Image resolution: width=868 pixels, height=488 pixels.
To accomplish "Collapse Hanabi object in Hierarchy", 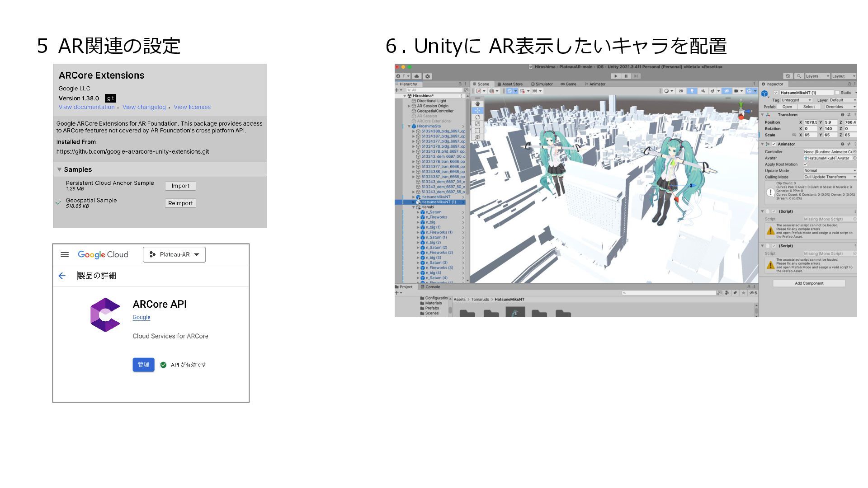I will point(414,207).
